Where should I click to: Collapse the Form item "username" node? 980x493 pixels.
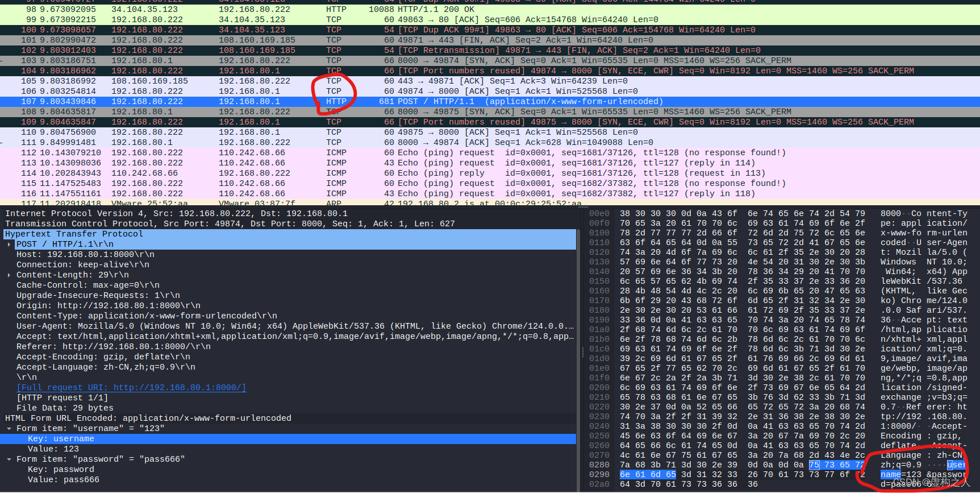click(x=9, y=428)
